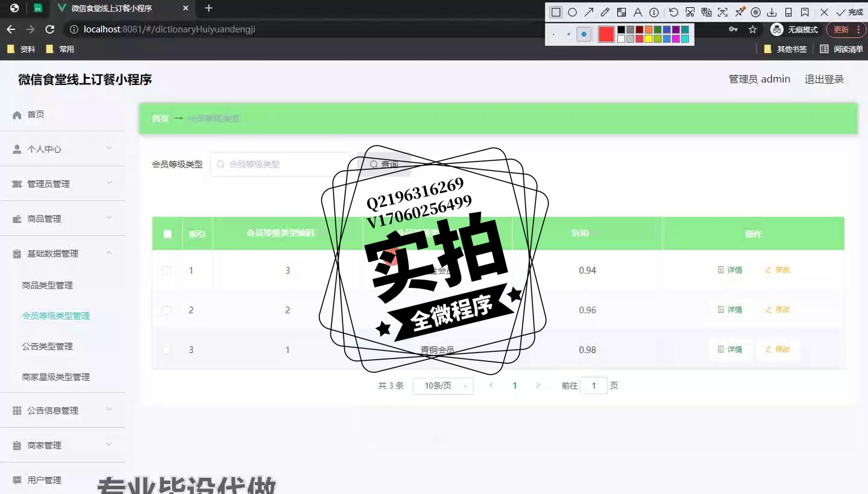The width and height of the screenshot is (868, 494).
Task: Open the 10条/页 page size dropdown
Action: point(443,386)
